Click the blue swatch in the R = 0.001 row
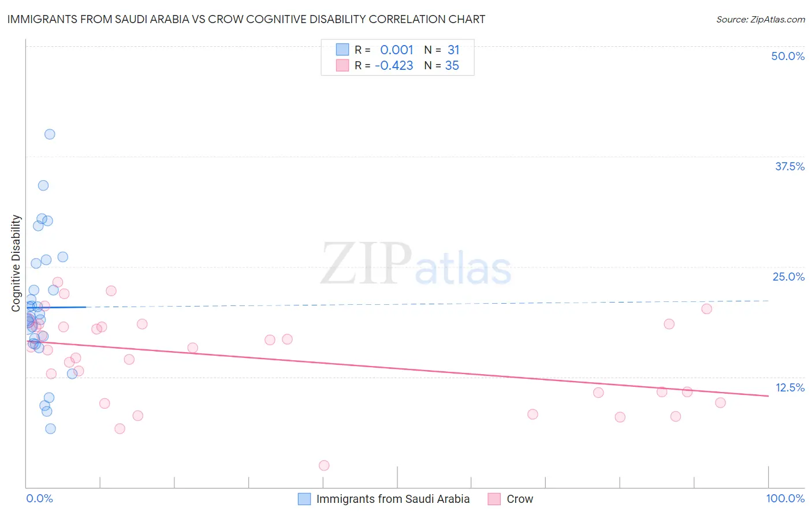 [342, 50]
